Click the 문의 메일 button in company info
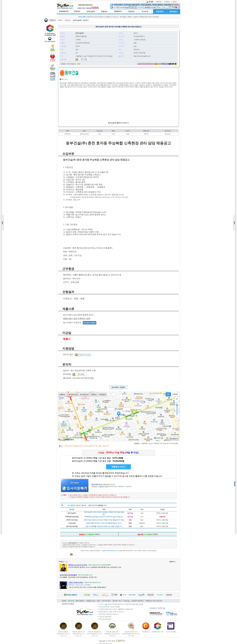Screen dimensions: 237x644 pos(82,59)
